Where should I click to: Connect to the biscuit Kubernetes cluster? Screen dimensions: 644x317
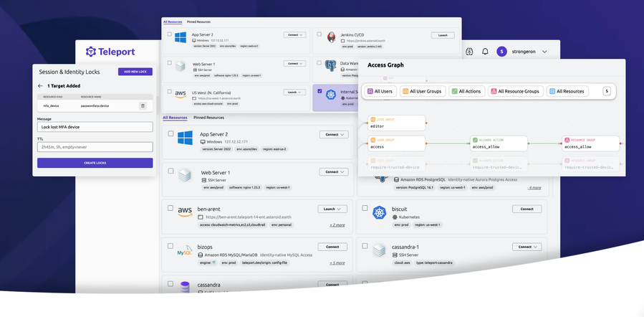pos(527,209)
